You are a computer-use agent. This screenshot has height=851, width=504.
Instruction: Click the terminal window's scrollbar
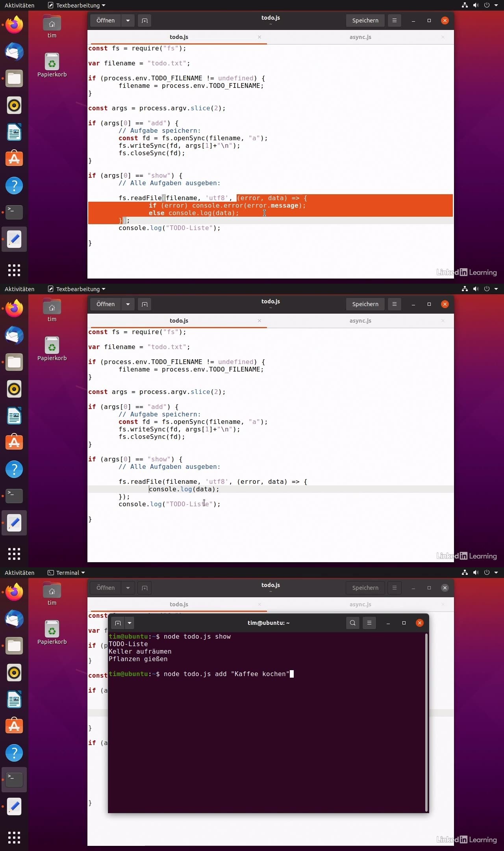click(426, 721)
